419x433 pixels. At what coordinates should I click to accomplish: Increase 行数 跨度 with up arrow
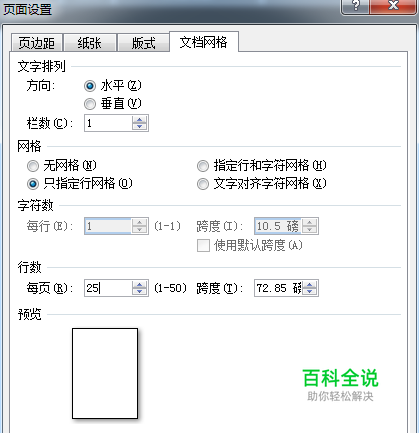309,284
